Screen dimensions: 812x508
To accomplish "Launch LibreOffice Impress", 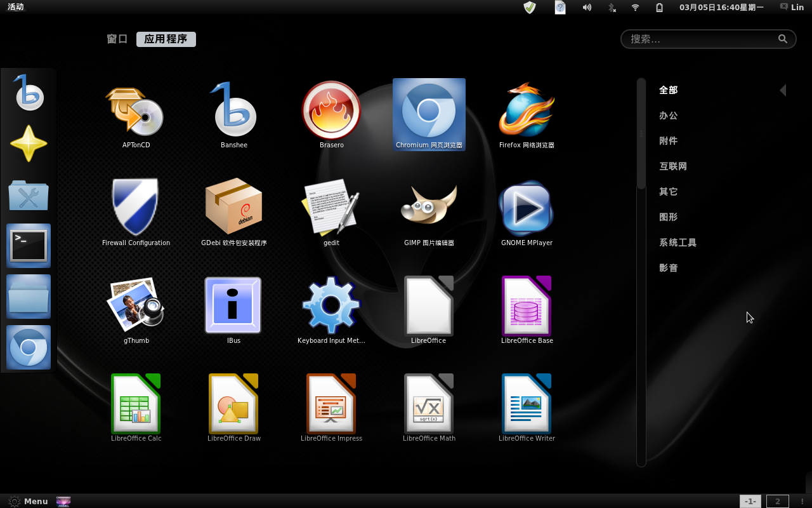I will pyautogui.click(x=331, y=408).
